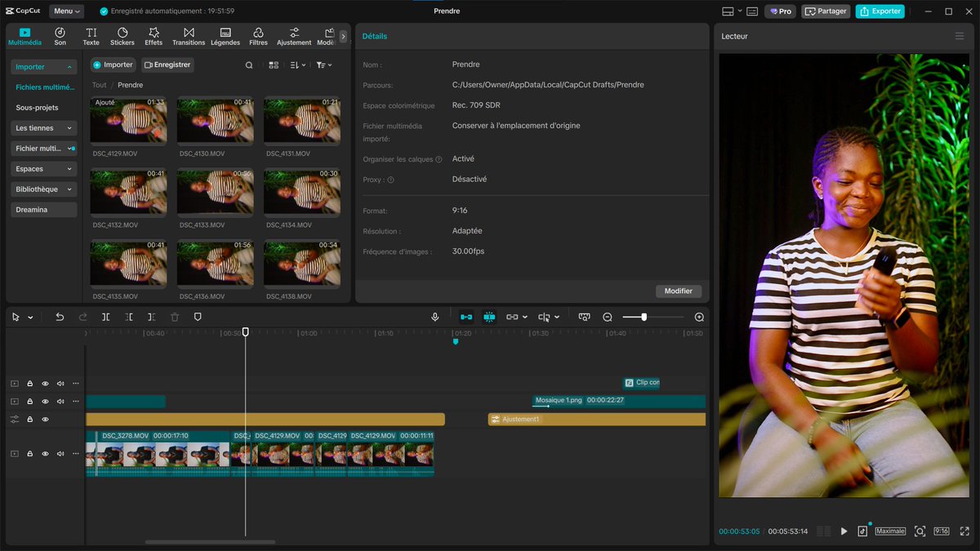Click the Modifier button in Détails
The image size is (980, 551).
click(678, 291)
